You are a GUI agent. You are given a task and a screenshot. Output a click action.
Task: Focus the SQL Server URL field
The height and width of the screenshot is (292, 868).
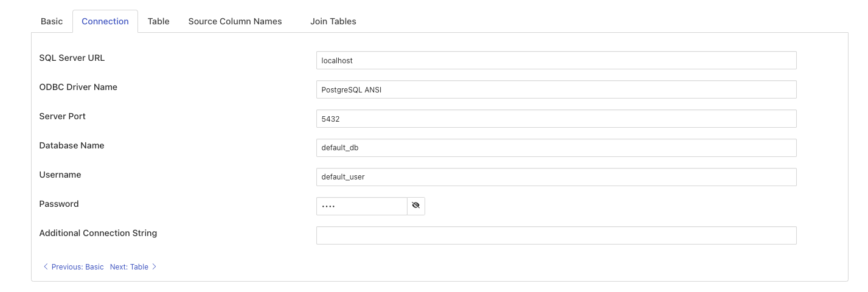(x=556, y=60)
